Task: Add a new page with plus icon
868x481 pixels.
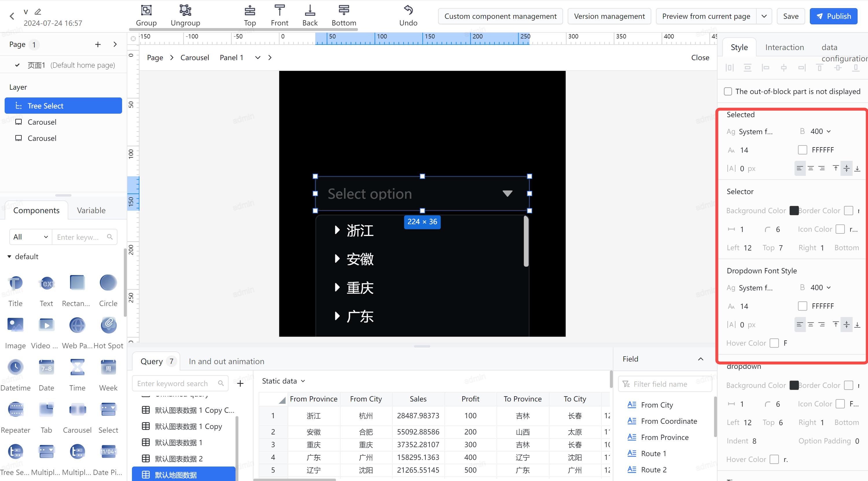Action: point(98,45)
